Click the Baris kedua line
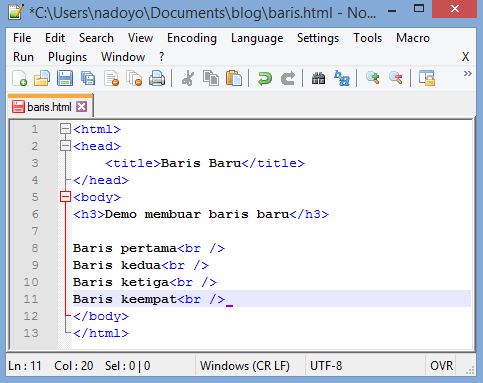Viewport: 483px width, 383px height. pyautogui.click(x=141, y=265)
